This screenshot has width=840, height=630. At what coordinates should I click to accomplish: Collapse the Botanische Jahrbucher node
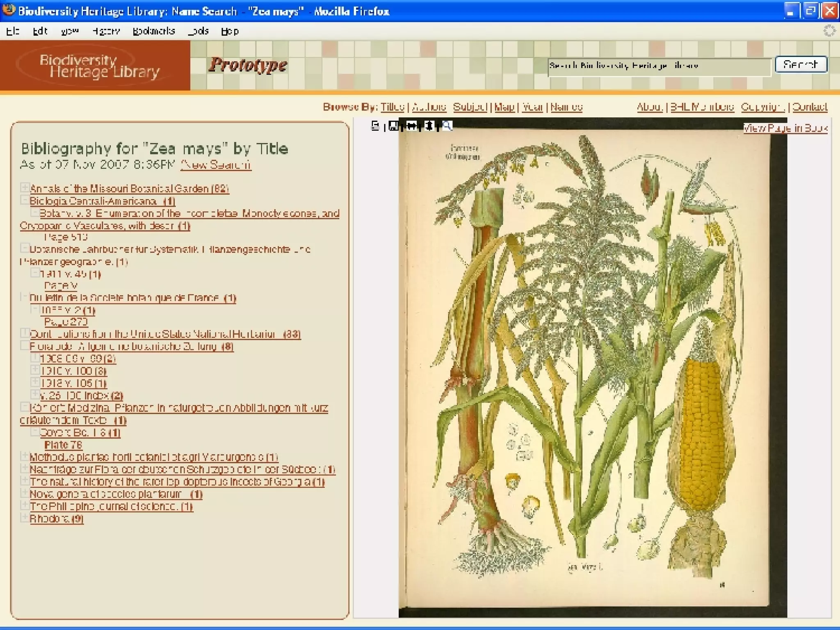click(25, 248)
